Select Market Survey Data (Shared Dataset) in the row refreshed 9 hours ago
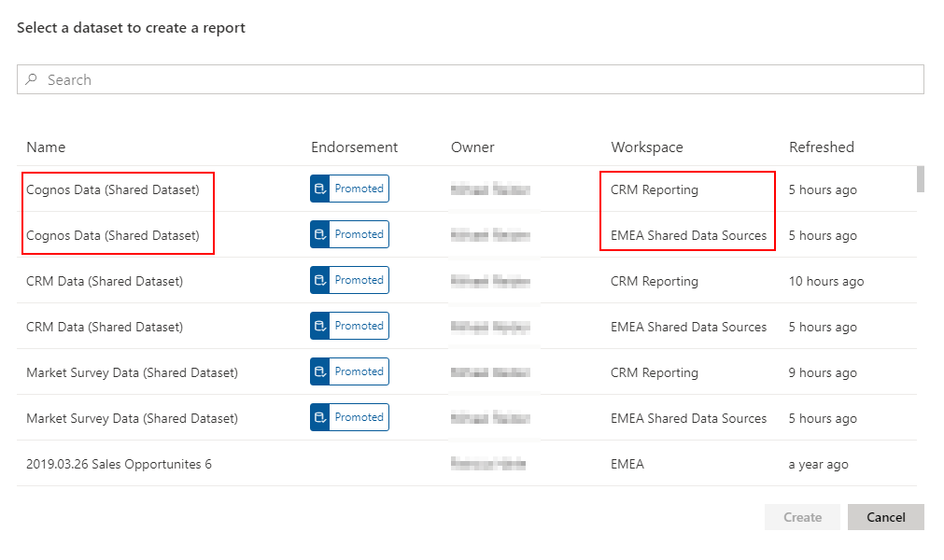Screen dimensions: 944x560 (132, 373)
